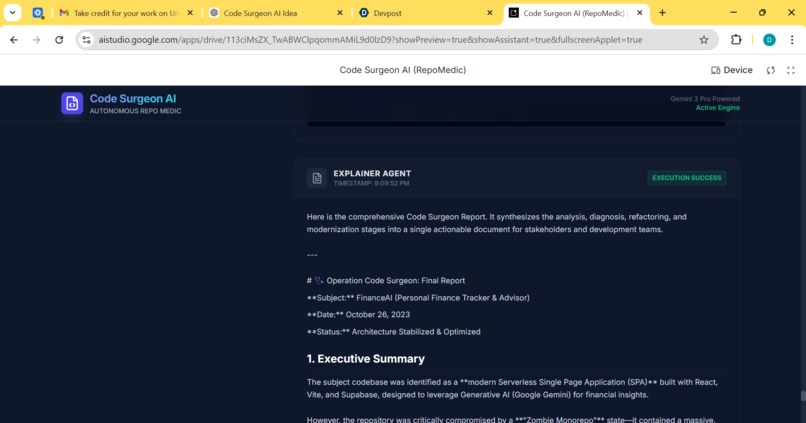806x423 pixels.
Task: Click the 'Code Surgeon AI' title text
Action: pyautogui.click(x=133, y=99)
